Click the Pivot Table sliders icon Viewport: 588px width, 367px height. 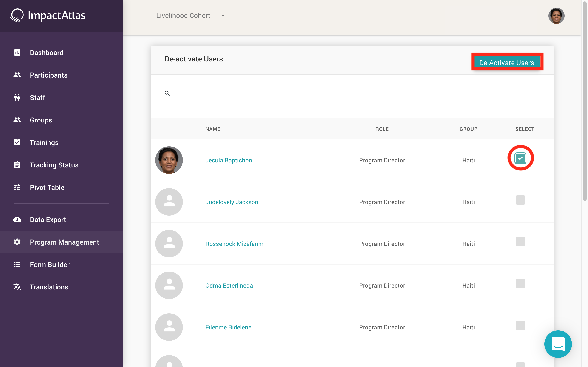pyautogui.click(x=17, y=187)
